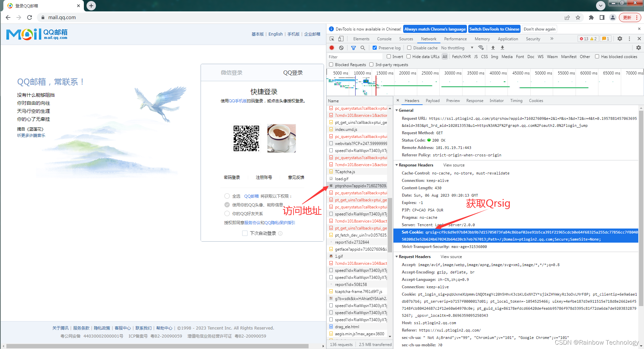Click the English version link
644x349 pixels.
click(x=275, y=34)
